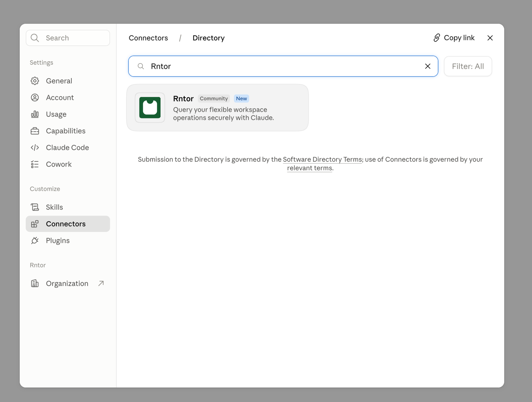The height and width of the screenshot is (402, 532).
Task: Focus the sidebar Search field
Action: (68, 38)
